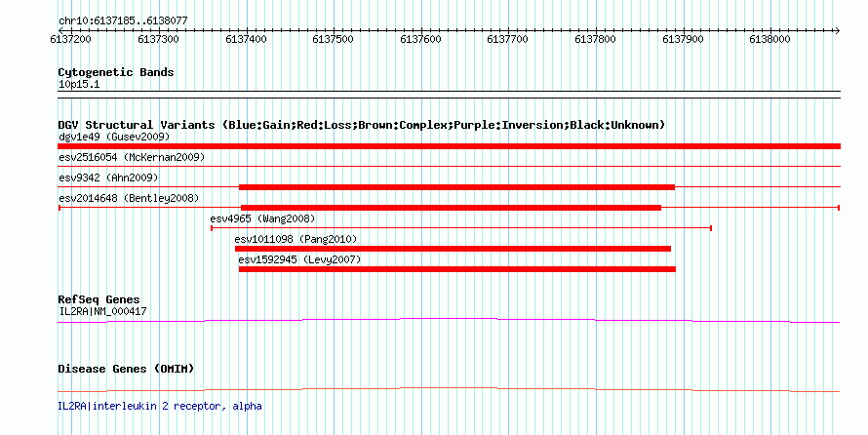The width and height of the screenshot is (868, 435).
Task: Select variant label esv9342 (Ahn2009)
Action: pyautogui.click(x=108, y=178)
